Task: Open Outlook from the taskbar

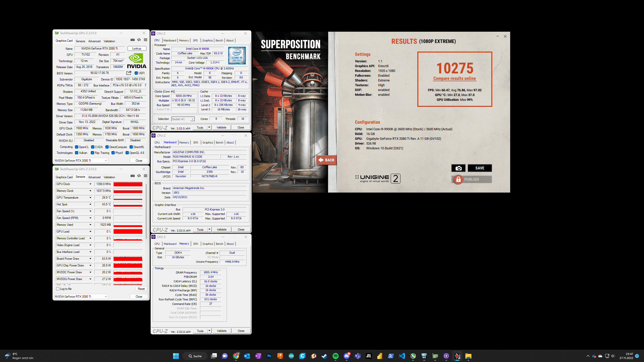Action: click(247, 356)
